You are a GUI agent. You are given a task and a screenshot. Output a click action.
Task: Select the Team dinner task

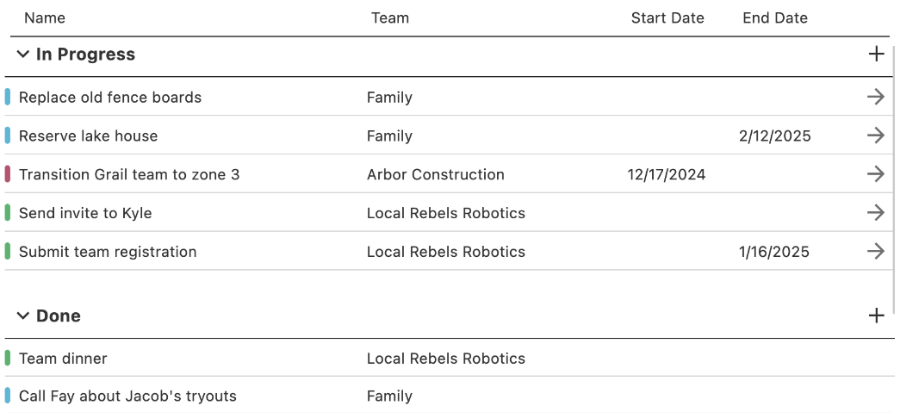click(x=63, y=358)
